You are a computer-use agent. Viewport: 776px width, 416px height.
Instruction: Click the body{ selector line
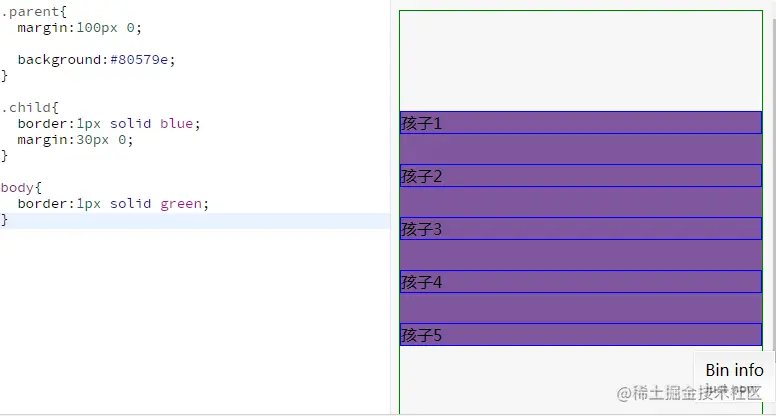(21, 187)
